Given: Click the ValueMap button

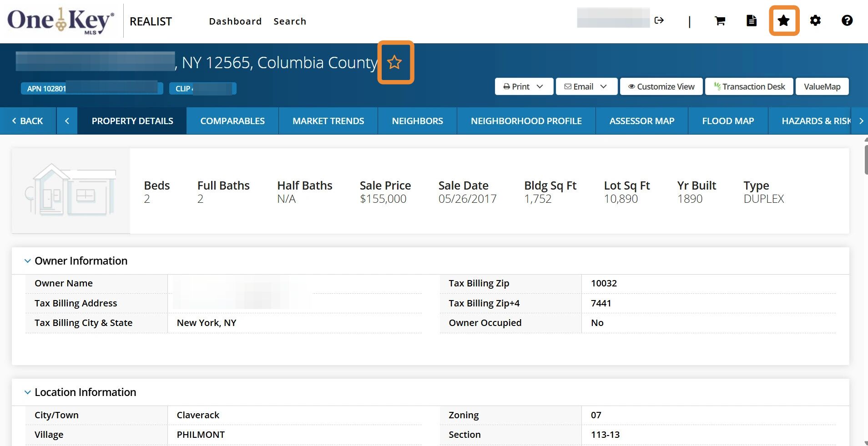Looking at the screenshot, I should pyautogui.click(x=822, y=86).
